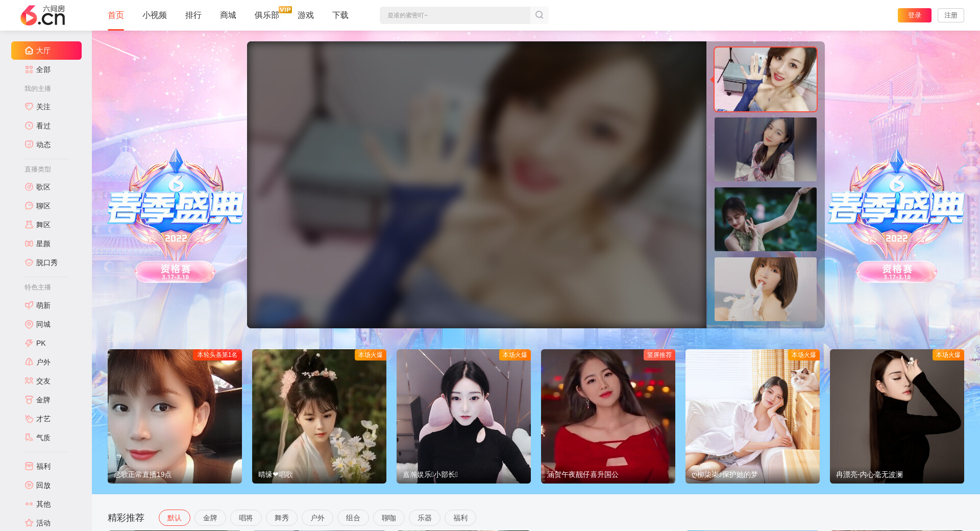
Task: Click the 回放 replay icon
Action: [29, 485]
